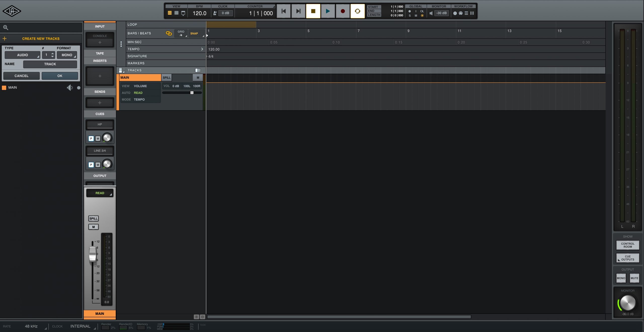
Task: Click the OK button
Action: tap(60, 76)
